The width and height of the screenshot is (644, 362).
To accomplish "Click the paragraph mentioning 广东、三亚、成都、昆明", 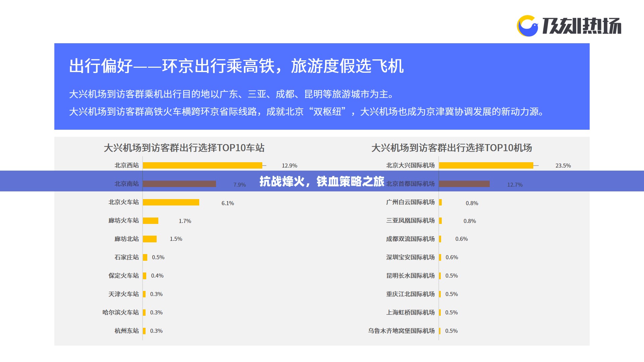I will pos(232,94).
